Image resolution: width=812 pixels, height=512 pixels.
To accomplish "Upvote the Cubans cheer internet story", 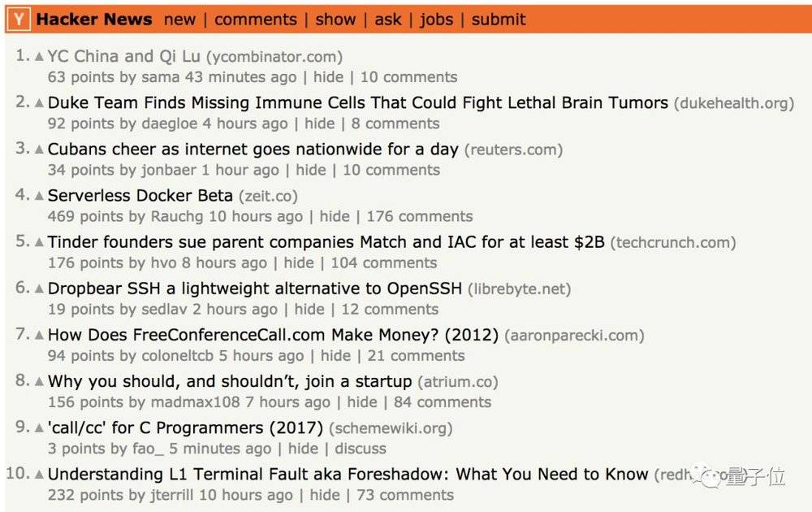I will point(39,150).
